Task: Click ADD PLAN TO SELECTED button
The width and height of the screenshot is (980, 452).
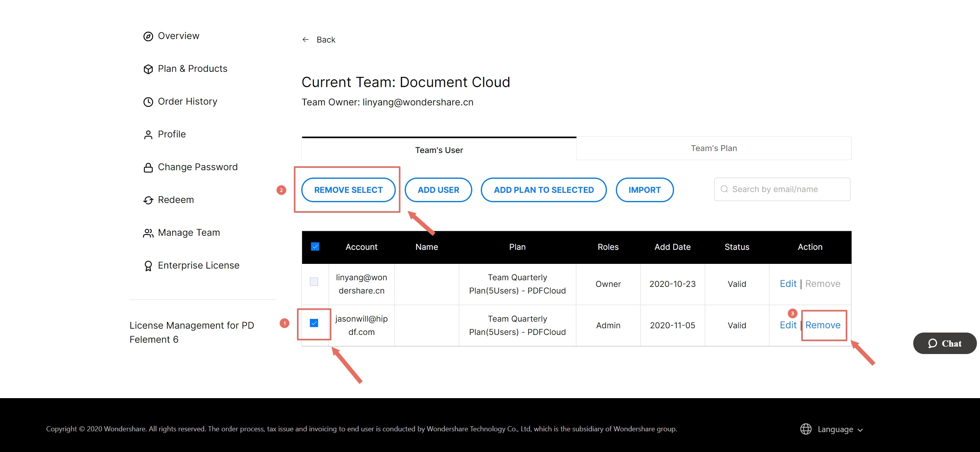Action: coord(543,189)
